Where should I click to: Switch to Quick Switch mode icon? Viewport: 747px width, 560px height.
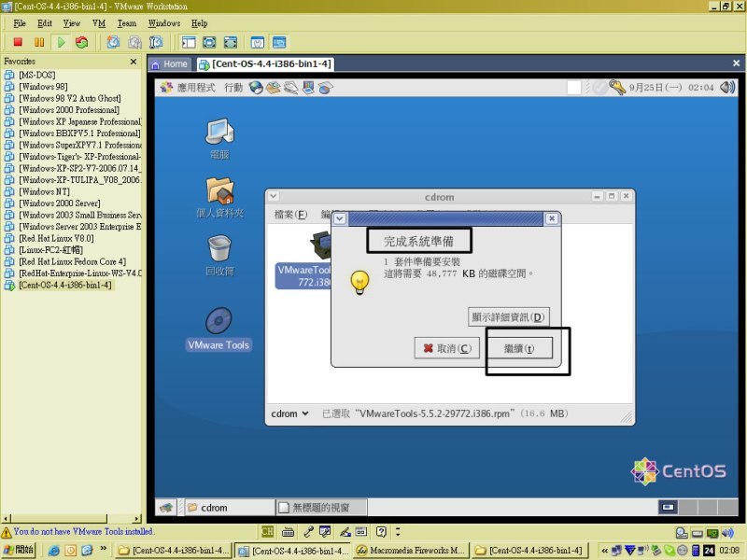click(209, 42)
